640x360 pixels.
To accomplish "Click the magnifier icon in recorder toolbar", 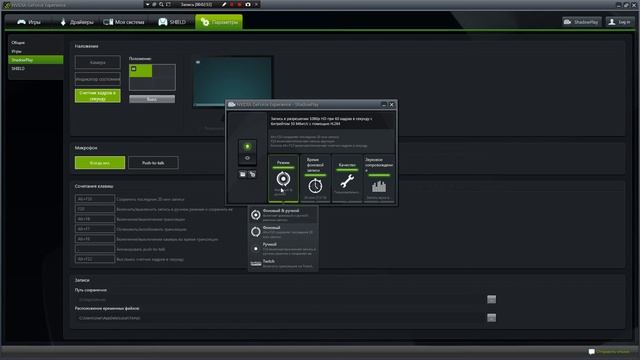I will 161,4.
